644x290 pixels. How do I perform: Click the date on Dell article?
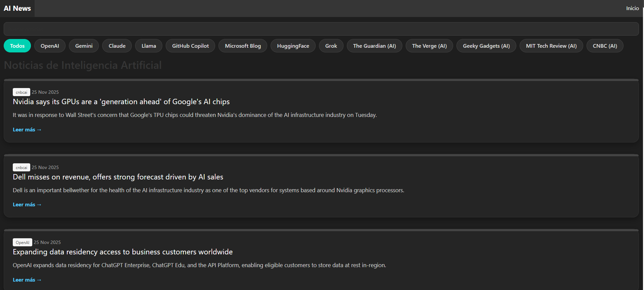point(45,167)
